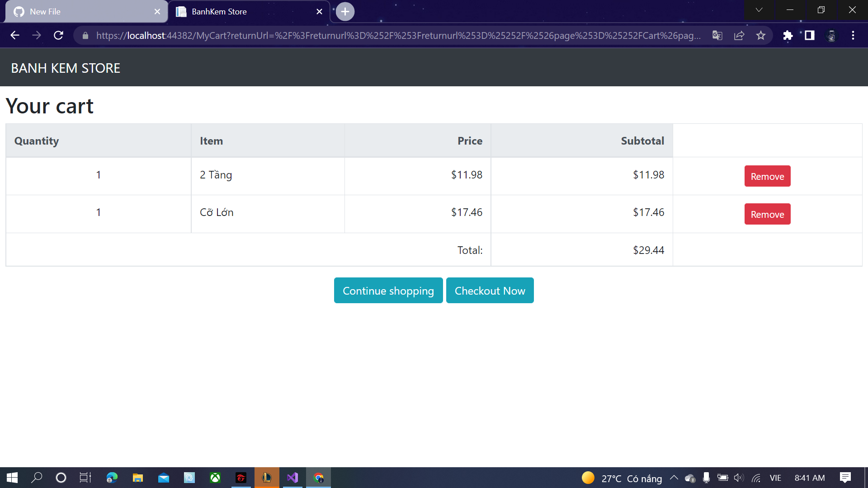
Task: Click the share icon in the toolbar
Action: pos(739,35)
